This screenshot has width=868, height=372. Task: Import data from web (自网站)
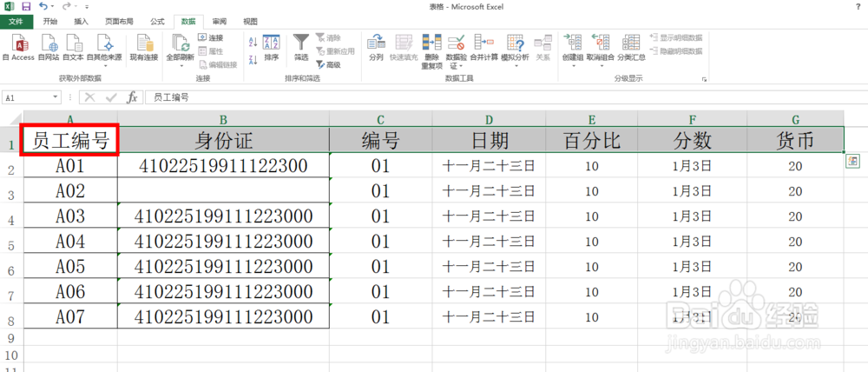click(49, 48)
